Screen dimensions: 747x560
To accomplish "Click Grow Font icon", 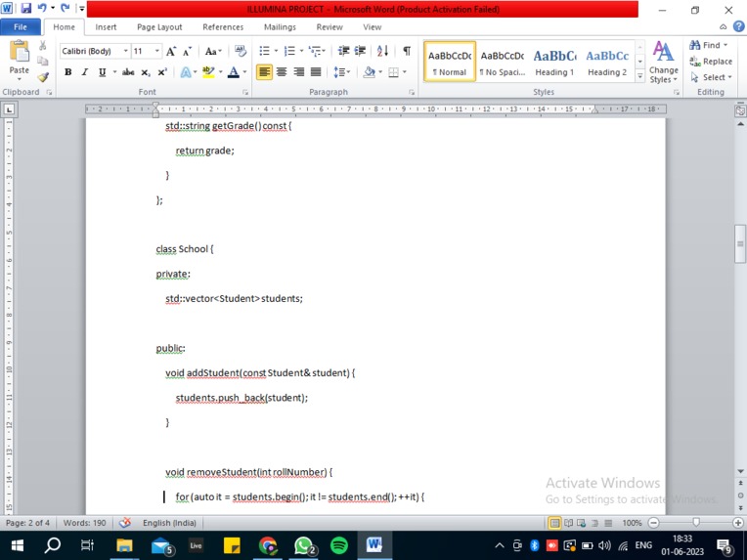I will [170, 51].
